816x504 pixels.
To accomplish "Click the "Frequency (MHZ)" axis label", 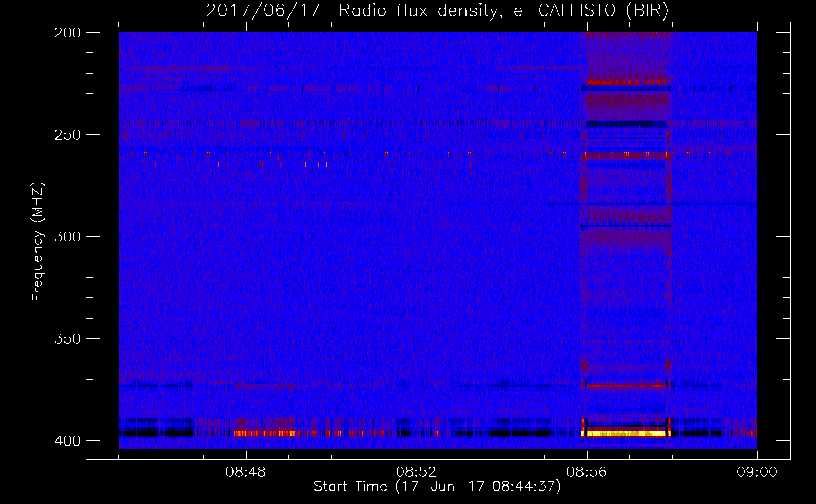I will coord(38,241).
